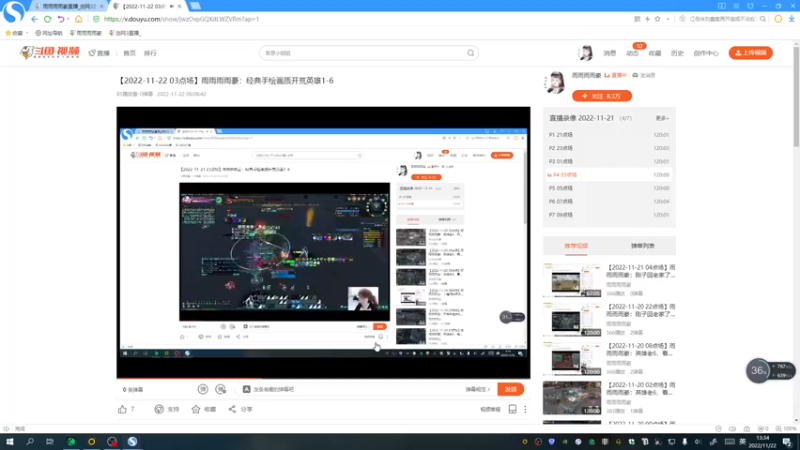Like the video with thumbs-up icon
The width and height of the screenshot is (800, 450).
click(122, 409)
